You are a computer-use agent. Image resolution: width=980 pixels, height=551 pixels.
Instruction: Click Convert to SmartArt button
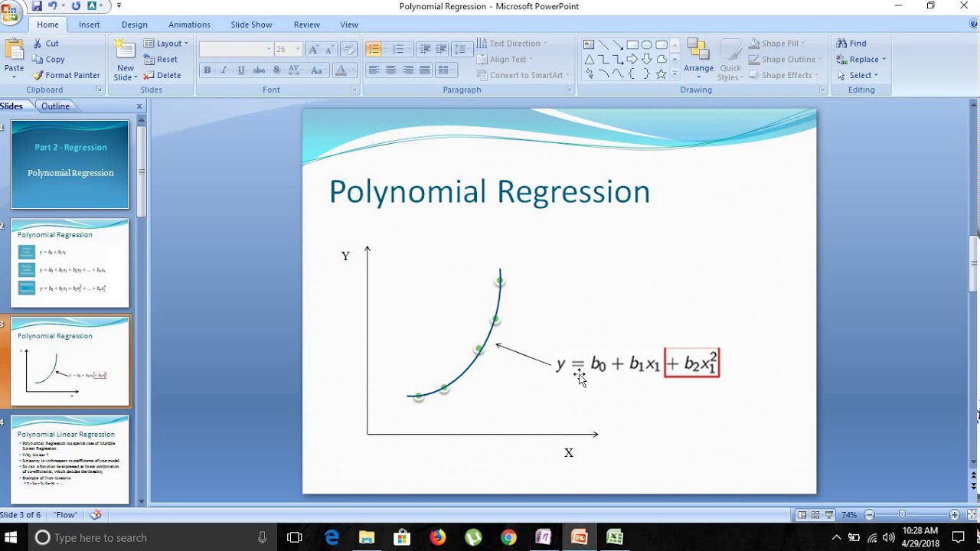tap(524, 75)
